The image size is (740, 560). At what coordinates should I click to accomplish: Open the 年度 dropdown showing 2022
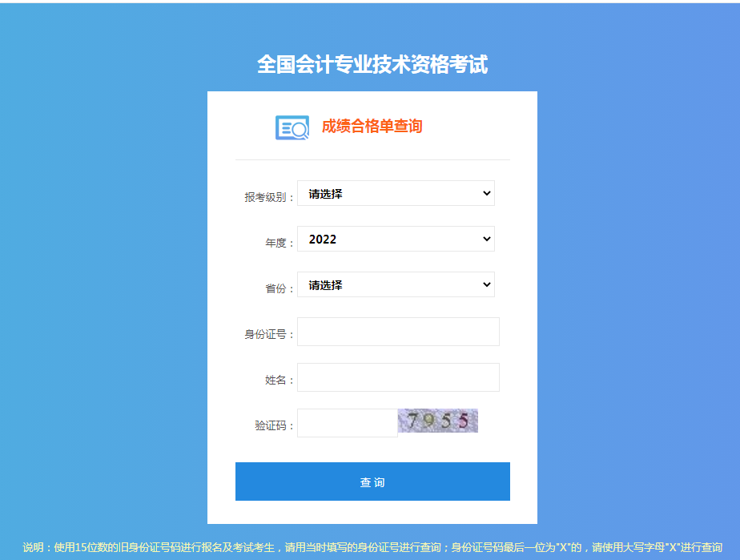click(x=396, y=239)
